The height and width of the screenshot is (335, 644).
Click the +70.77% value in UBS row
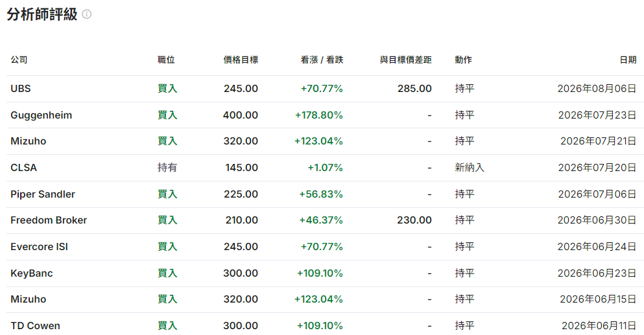click(x=322, y=89)
